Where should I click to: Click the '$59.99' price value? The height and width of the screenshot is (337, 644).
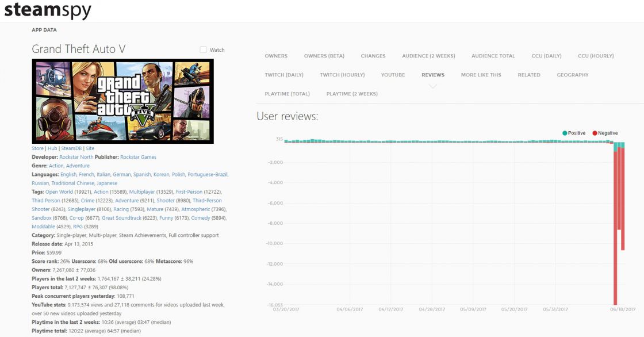[x=54, y=253]
